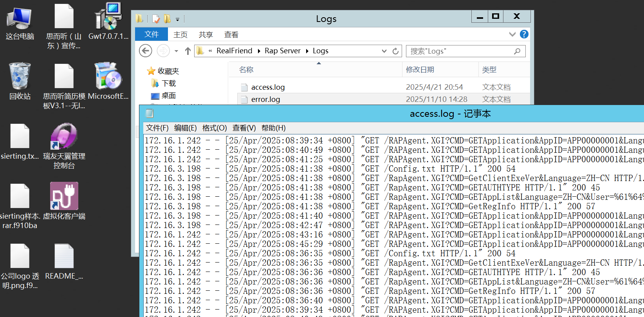Expand the RealFriend breadcrumb arrow
Viewport: 644px width, 317px height.
point(258,51)
